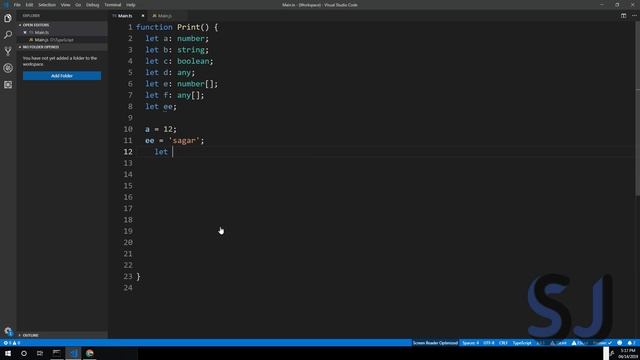Viewport: 640px width, 360px height.
Task: Click 'boolean' type on line 4
Action: 193,61
